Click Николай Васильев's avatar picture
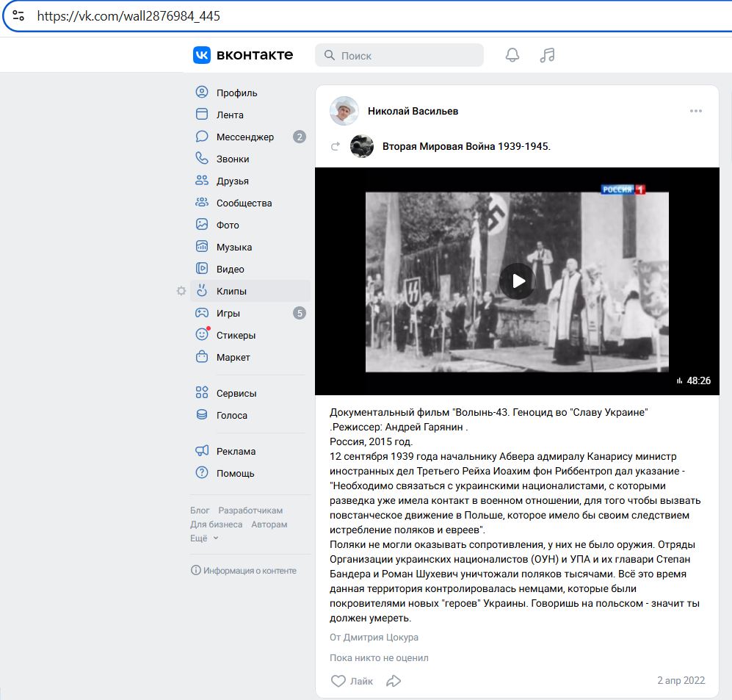 point(344,111)
